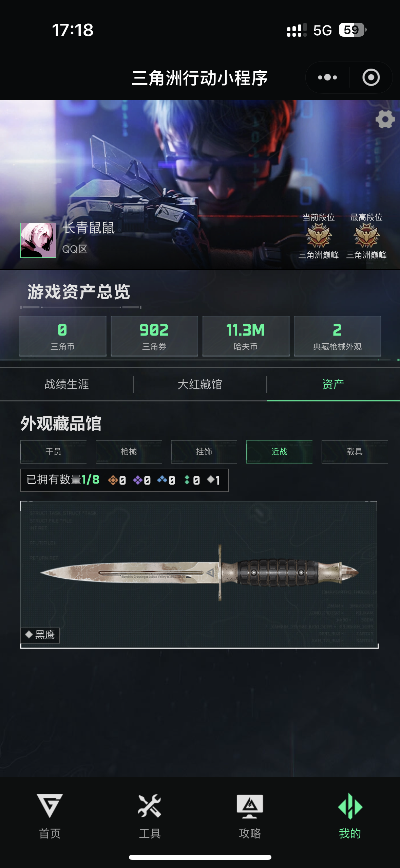Select the 资产 tab

click(333, 384)
